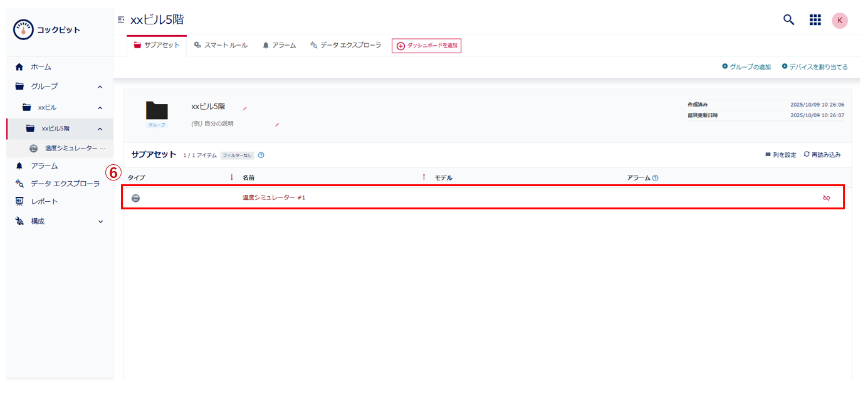The width and height of the screenshot is (868, 393).
Task: Expand the 構成 menu in sidebar
Action: click(100, 222)
